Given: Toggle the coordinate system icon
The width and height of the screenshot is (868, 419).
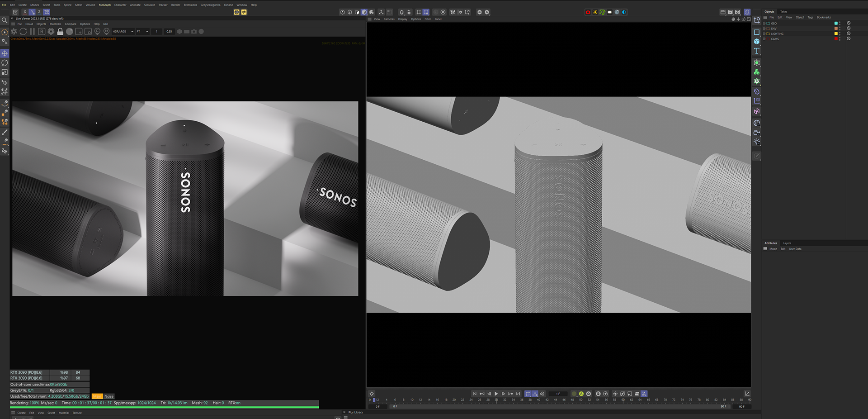Looking at the screenshot, I should click(47, 12).
